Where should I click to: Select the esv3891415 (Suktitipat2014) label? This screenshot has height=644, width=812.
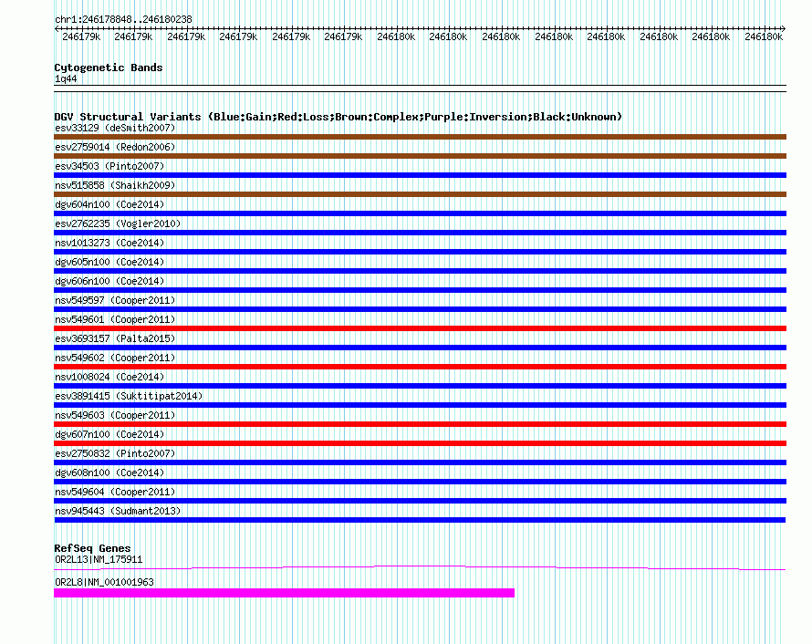(x=129, y=396)
